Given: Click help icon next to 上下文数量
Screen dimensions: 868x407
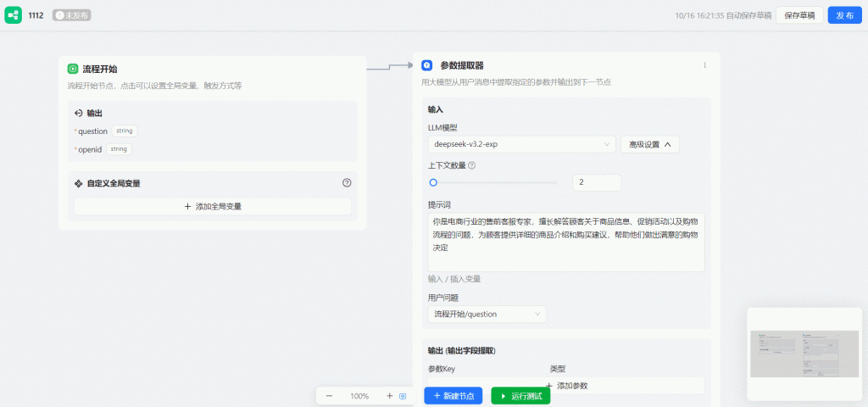Looking at the screenshot, I should (472, 165).
